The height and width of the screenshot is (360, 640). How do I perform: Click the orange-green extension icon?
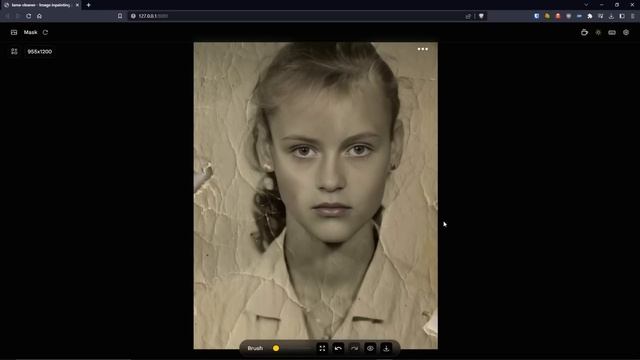point(547,16)
